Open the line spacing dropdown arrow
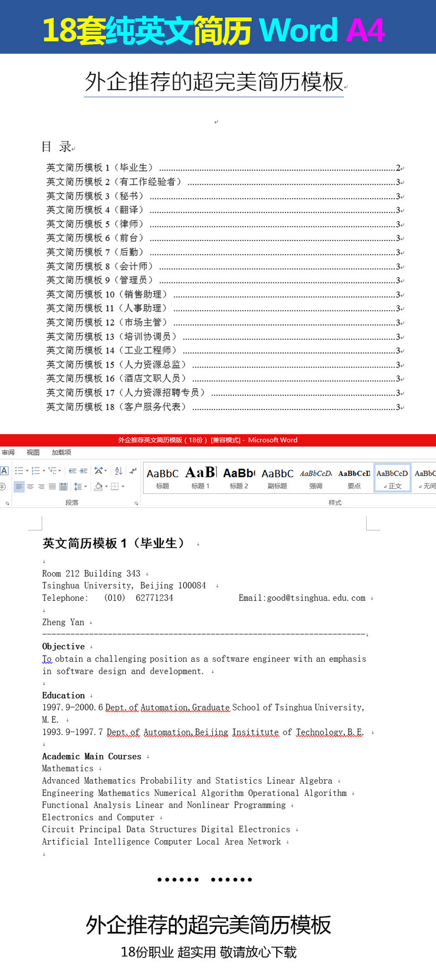Screen dimensions: 436x980 pos(86,487)
